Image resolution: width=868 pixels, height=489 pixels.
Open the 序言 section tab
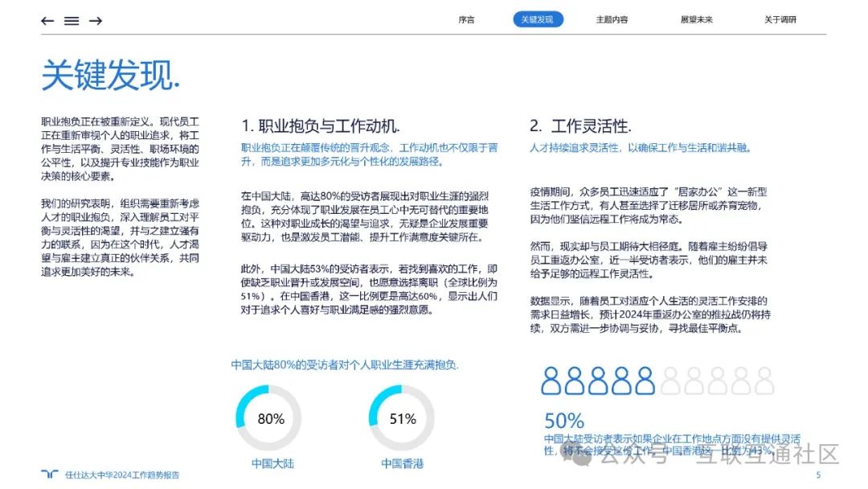coord(466,20)
